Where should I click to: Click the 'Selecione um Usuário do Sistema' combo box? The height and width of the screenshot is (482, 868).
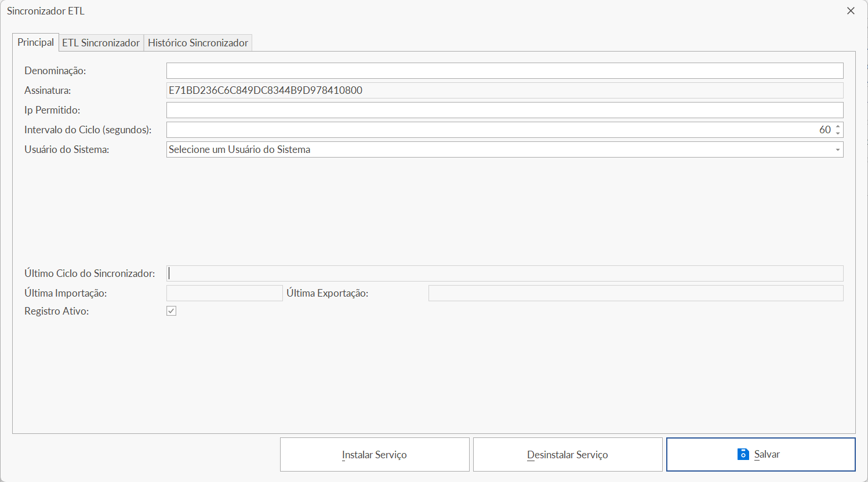click(x=499, y=149)
